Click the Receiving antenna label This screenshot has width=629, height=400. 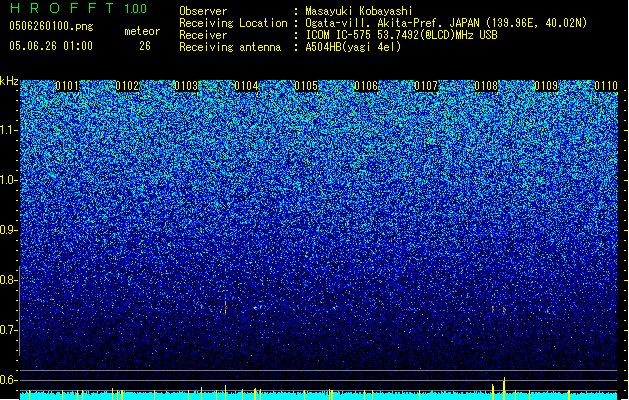230,47
